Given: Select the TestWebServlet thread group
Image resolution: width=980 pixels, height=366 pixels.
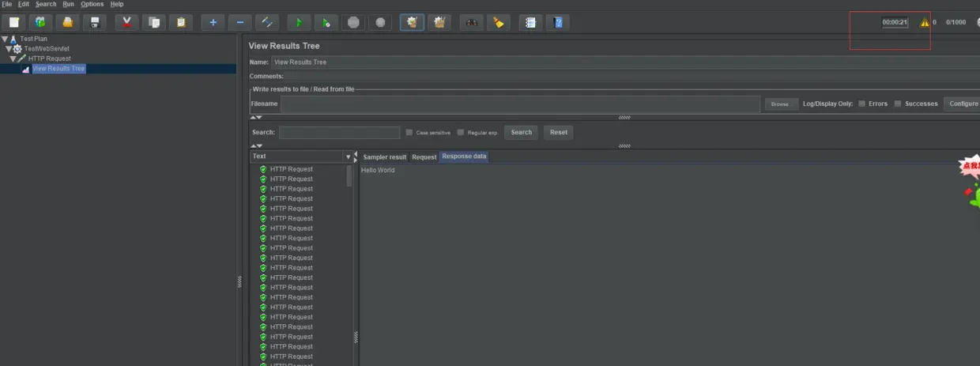Looking at the screenshot, I should (x=47, y=48).
